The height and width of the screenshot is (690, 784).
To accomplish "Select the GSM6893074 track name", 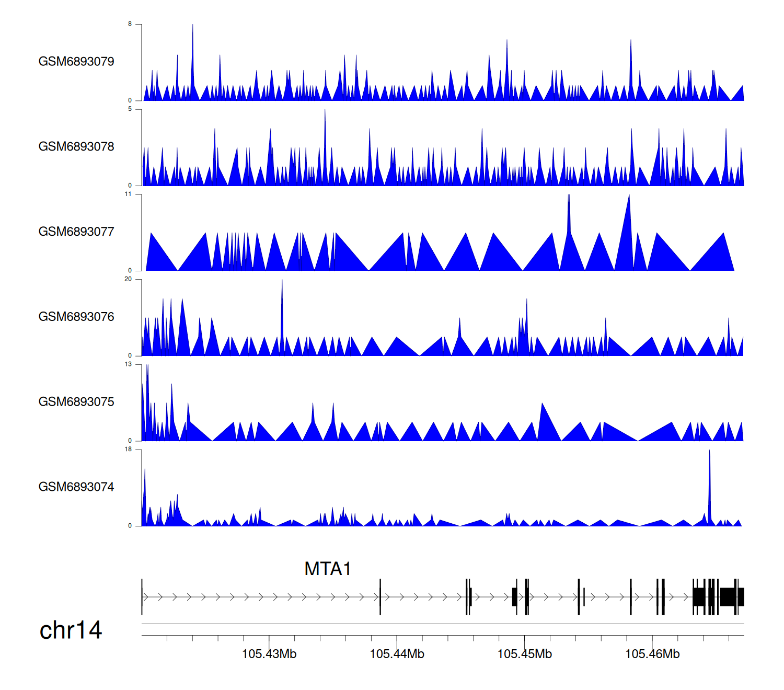I will (x=76, y=487).
